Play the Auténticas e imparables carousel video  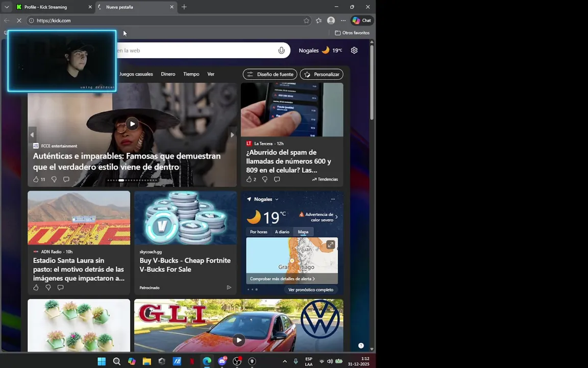point(132,124)
